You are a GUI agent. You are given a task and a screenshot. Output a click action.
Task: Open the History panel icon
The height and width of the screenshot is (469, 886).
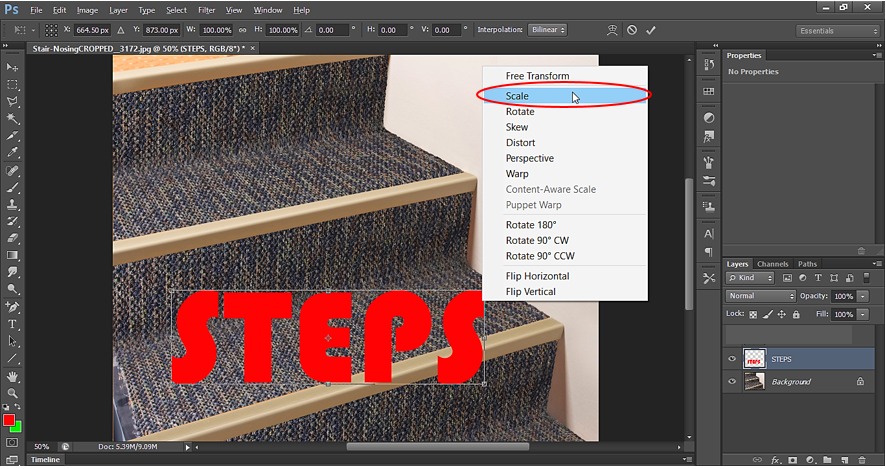pyautogui.click(x=709, y=65)
